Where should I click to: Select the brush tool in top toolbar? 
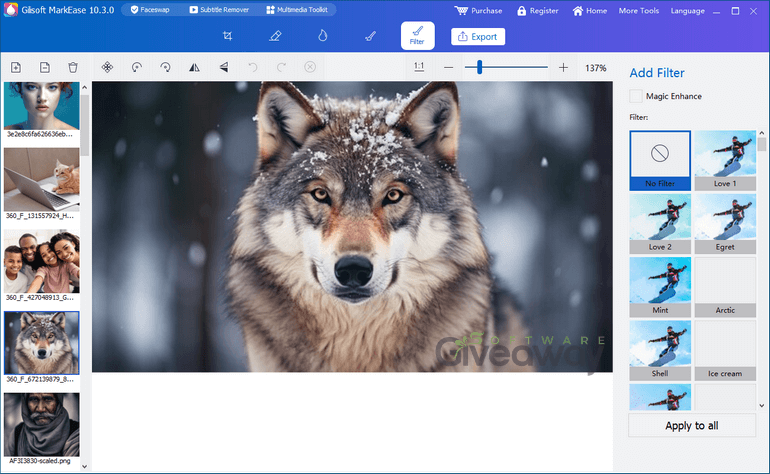click(x=370, y=36)
